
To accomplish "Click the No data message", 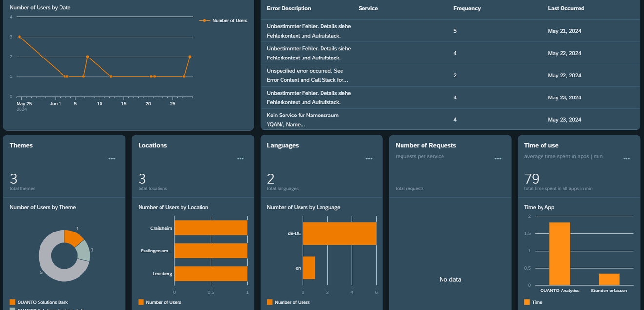I will coord(450,280).
